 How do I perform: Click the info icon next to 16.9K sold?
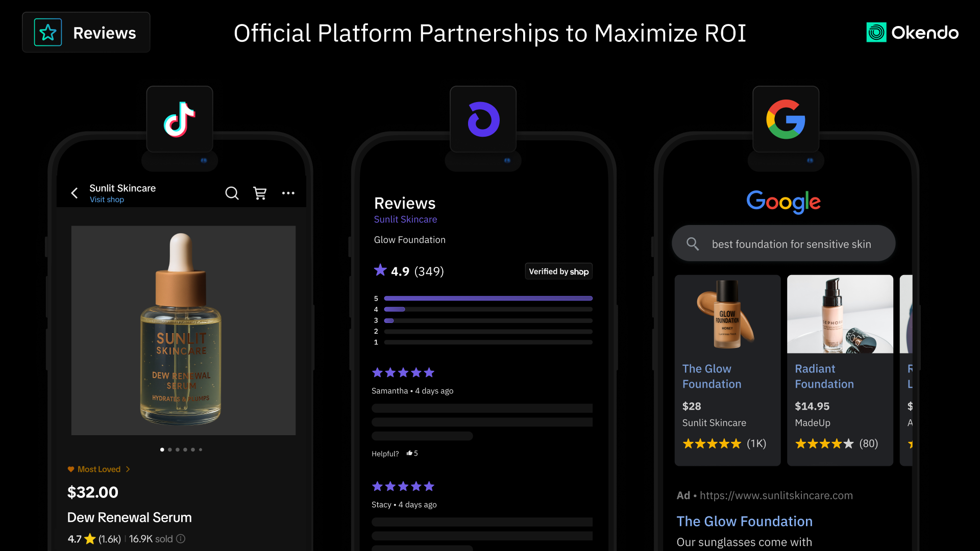tap(181, 539)
